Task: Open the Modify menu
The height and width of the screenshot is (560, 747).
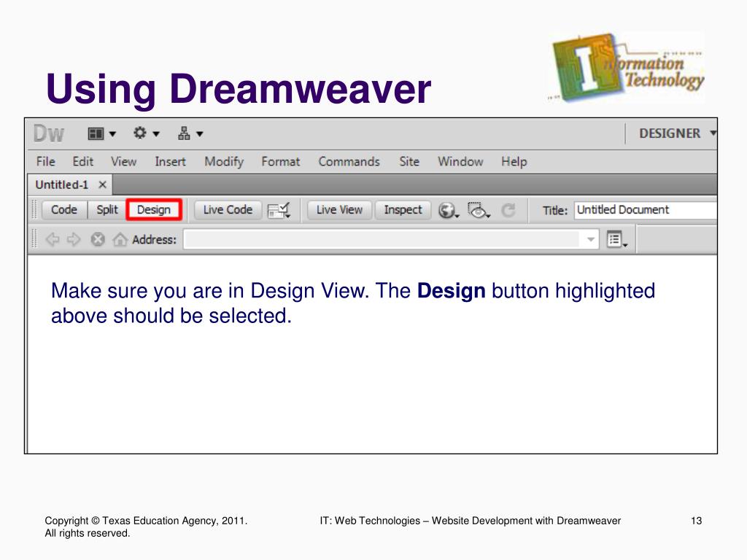Action: click(x=224, y=162)
